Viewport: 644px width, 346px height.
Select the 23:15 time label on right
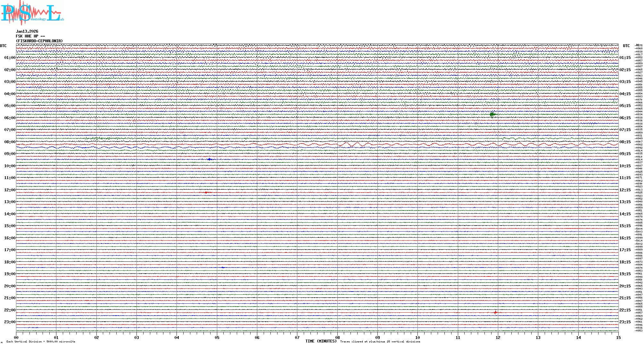[x=625, y=322]
